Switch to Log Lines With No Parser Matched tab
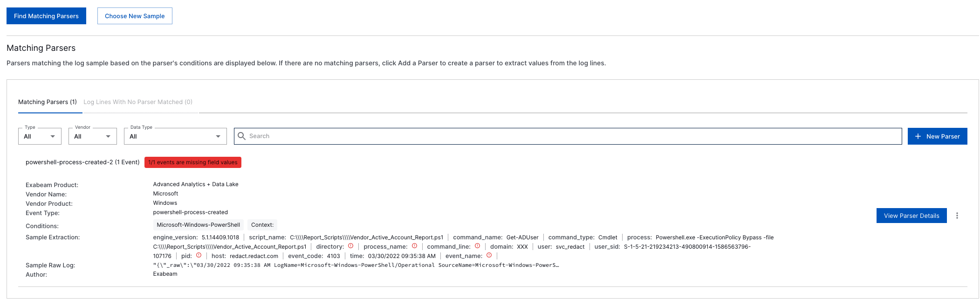Viewport: 980px width, 300px height. point(137,102)
